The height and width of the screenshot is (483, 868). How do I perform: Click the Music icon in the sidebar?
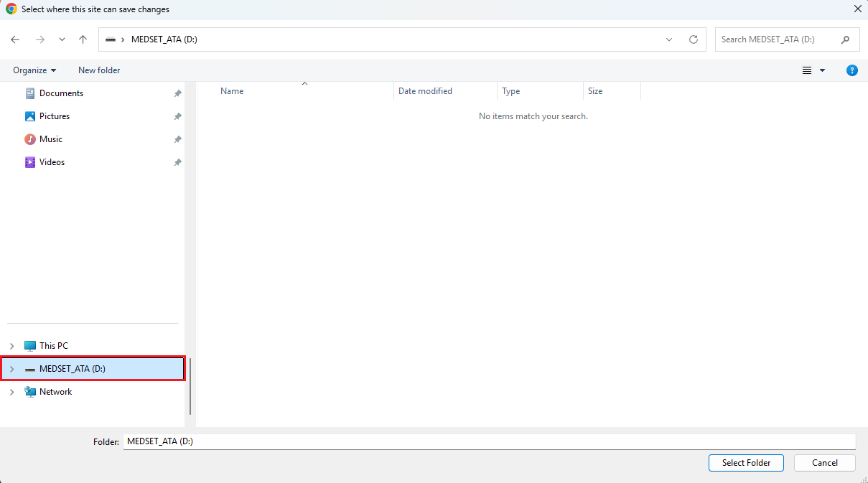[29, 139]
